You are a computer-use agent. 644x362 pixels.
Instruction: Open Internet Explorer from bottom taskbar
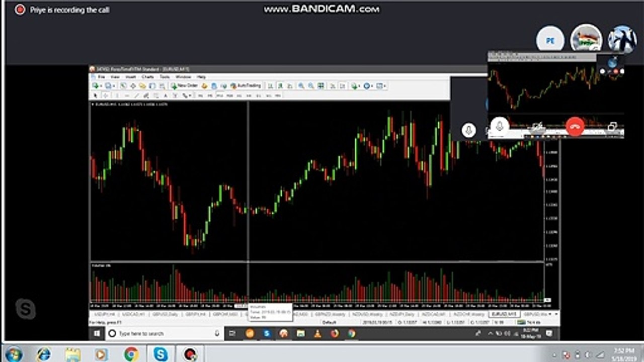coord(44,354)
